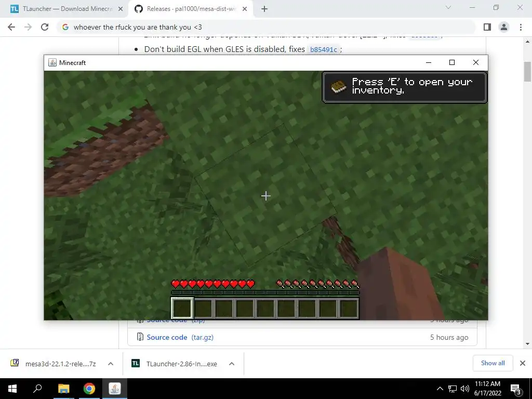Click Java Minecraft taskbar icon

(115, 389)
